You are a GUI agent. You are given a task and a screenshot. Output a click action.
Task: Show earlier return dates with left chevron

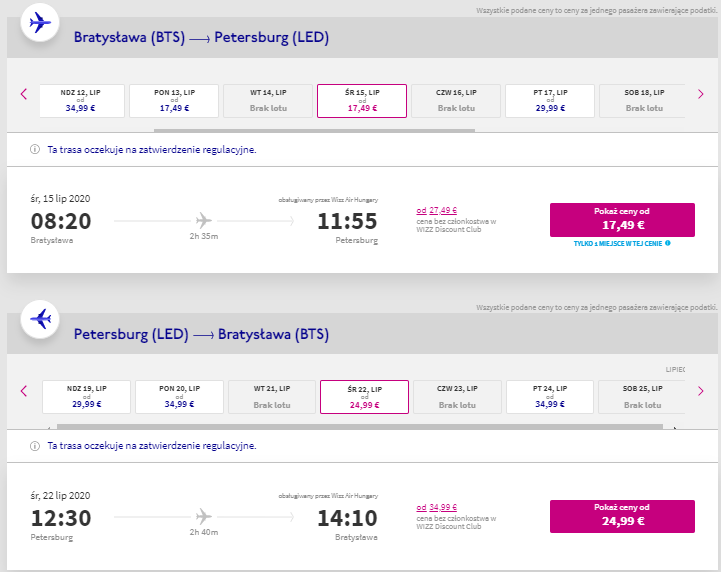(x=24, y=391)
